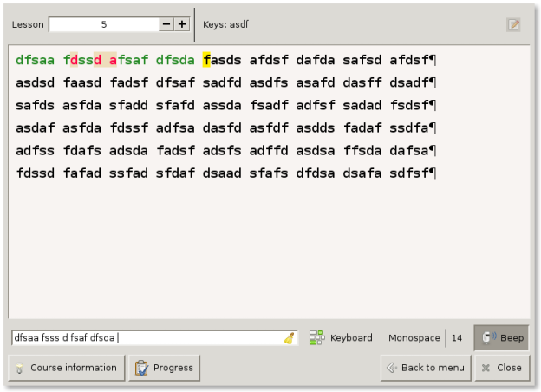Increase lesson number with plus button

point(182,24)
